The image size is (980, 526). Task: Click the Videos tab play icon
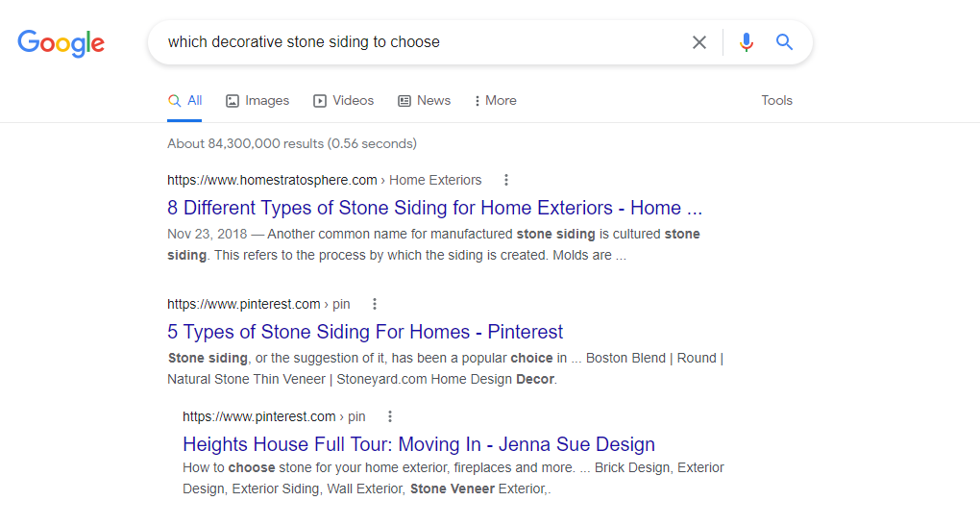(320, 101)
